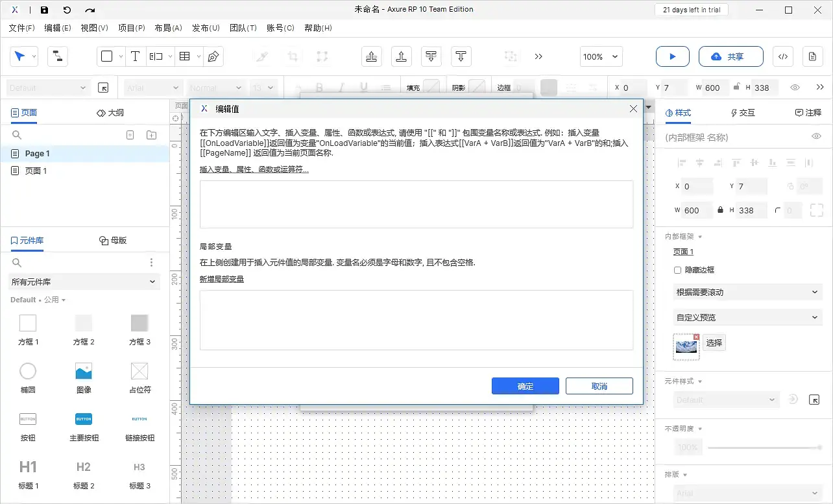Open the 根据需要滚动 scrolling dropdown

tap(747, 292)
